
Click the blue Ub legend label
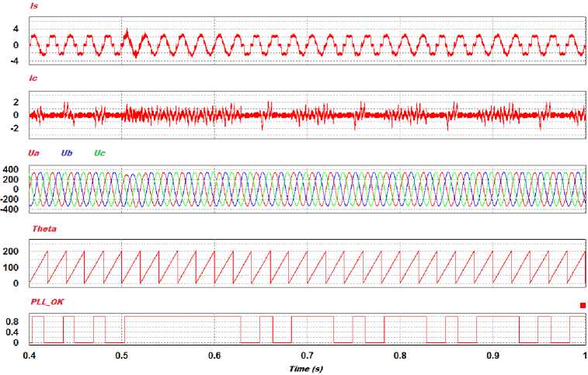click(x=67, y=153)
